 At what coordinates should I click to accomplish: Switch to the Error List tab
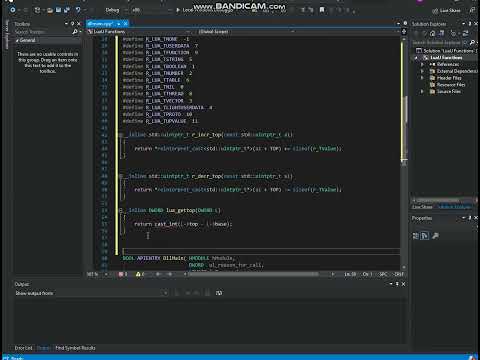[23, 348]
